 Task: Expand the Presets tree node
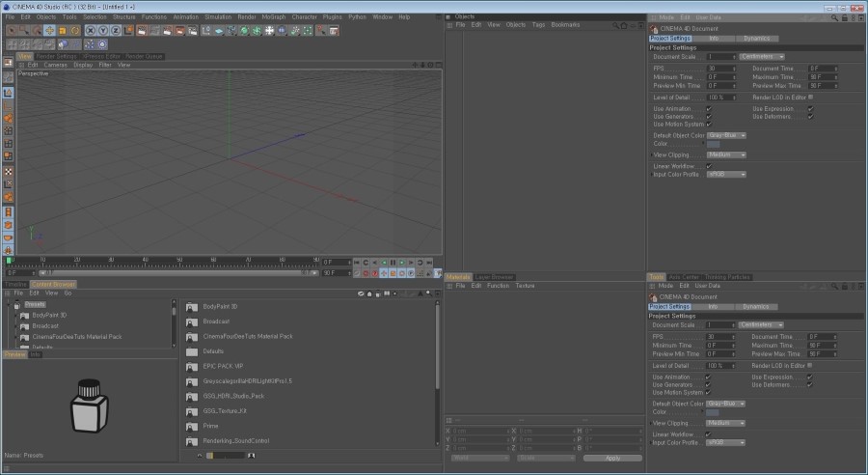tap(9, 304)
